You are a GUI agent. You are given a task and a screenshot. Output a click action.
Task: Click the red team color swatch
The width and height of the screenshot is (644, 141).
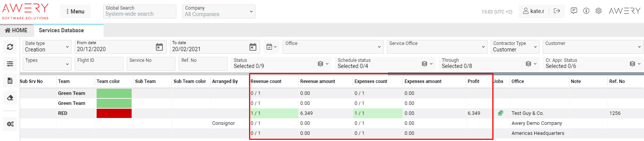point(114,113)
